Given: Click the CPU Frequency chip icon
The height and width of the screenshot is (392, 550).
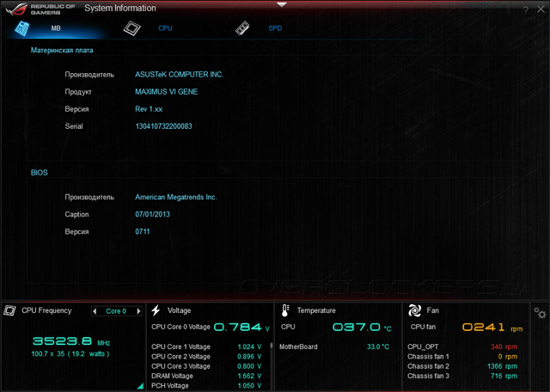Looking at the screenshot, I should tap(9, 310).
